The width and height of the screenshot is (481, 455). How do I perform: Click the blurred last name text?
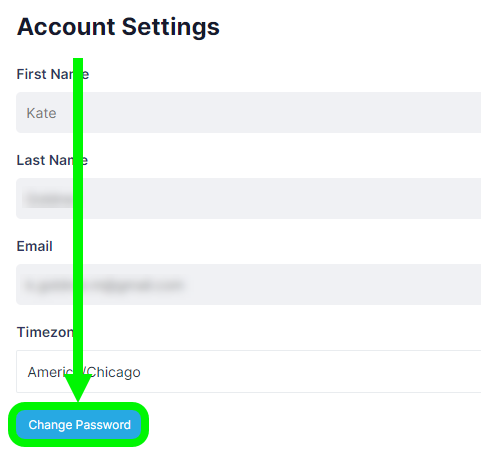click(48, 199)
